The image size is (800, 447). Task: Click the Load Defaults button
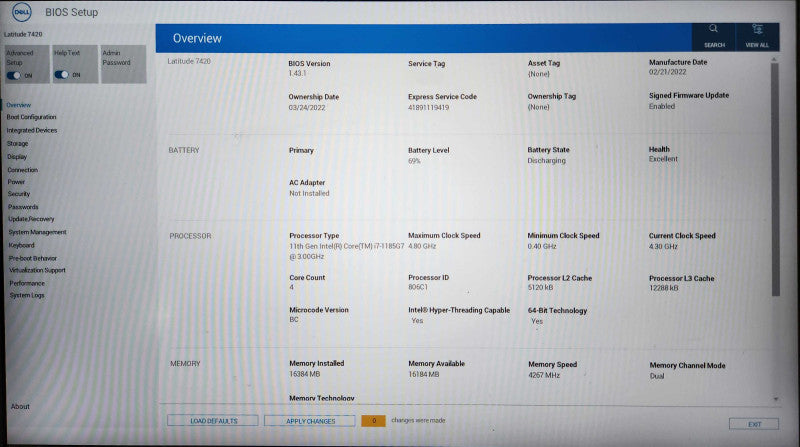coord(213,421)
